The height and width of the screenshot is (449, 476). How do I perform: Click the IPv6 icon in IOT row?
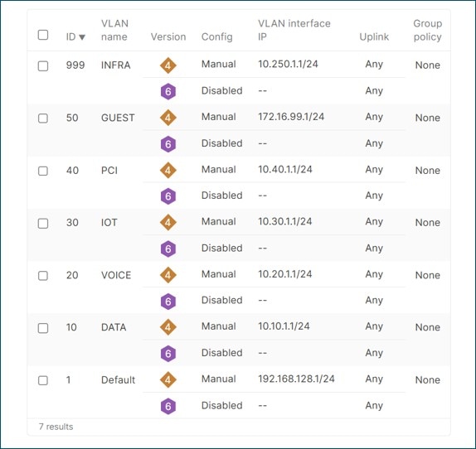point(168,249)
